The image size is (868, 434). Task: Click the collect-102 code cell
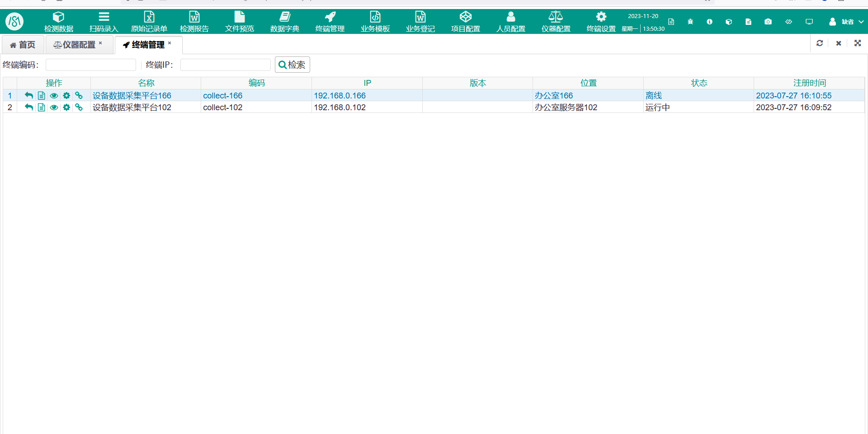tap(257, 107)
